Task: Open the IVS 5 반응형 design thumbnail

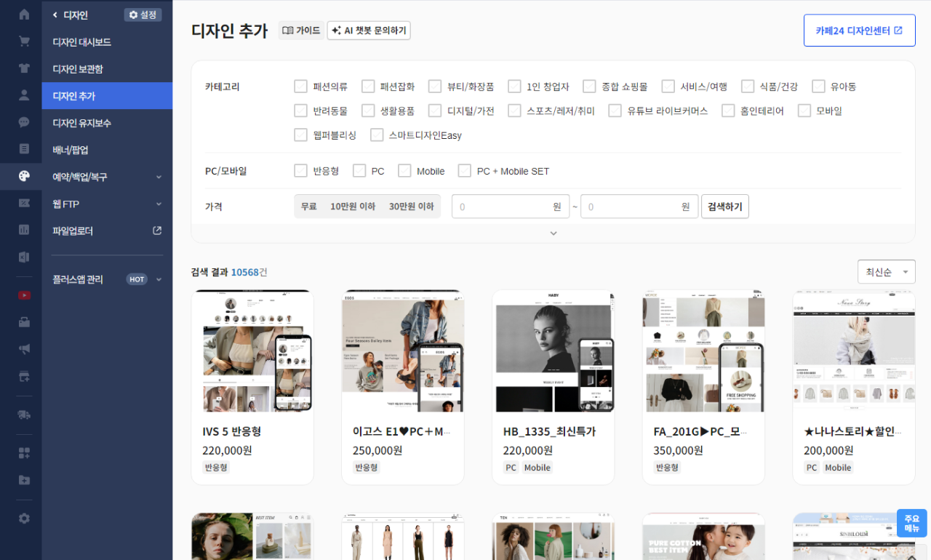Action: (x=252, y=351)
